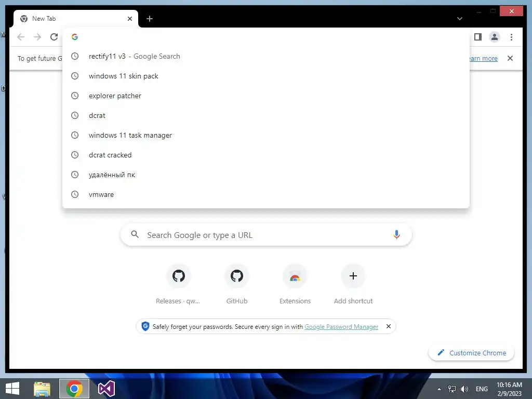Toggle the side panel icon
The width and height of the screenshot is (532, 399).
(x=478, y=37)
